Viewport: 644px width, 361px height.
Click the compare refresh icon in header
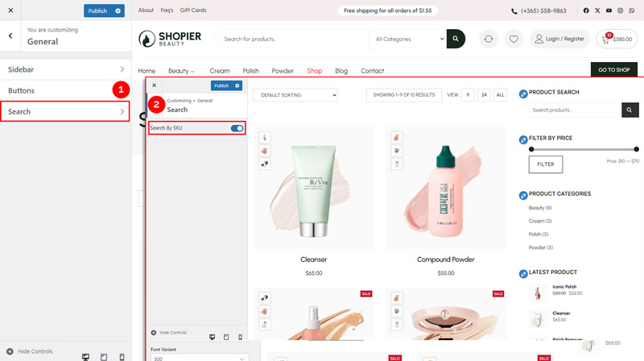coord(489,39)
